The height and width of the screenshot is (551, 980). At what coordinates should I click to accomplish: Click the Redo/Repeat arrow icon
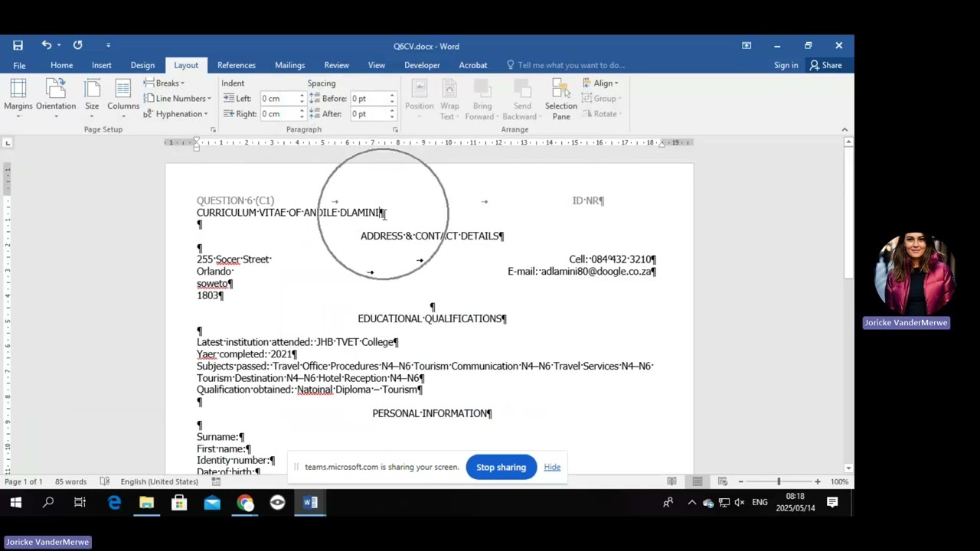[77, 45]
